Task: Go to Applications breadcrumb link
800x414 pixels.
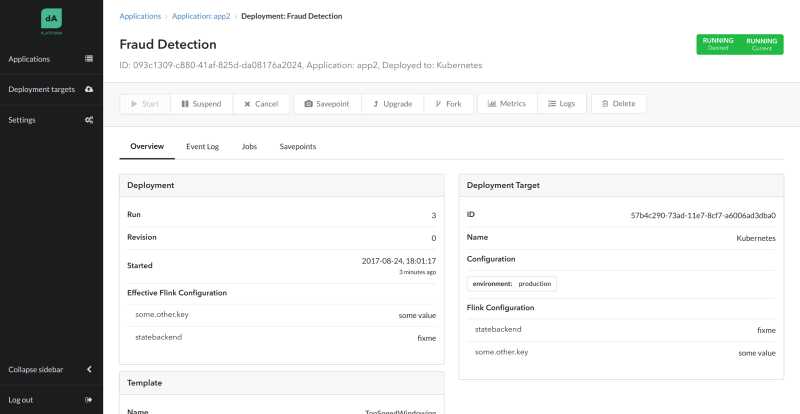Action: pyautogui.click(x=140, y=17)
